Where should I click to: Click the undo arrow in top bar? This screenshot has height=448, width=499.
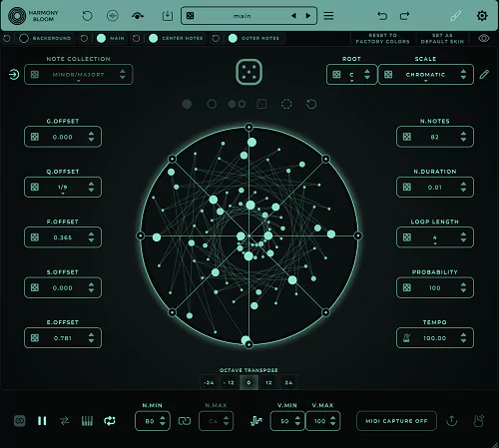coord(382,16)
